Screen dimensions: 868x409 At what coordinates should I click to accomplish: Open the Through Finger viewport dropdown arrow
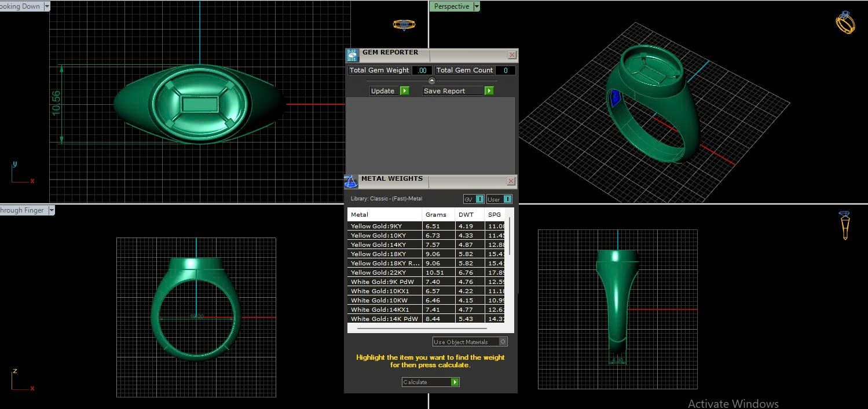point(52,210)
